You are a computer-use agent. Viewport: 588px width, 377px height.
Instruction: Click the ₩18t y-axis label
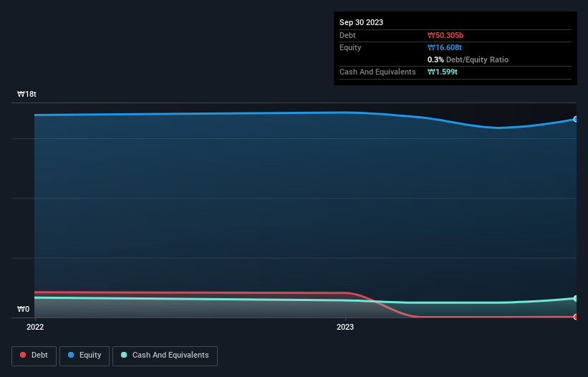tap(26, 94)
